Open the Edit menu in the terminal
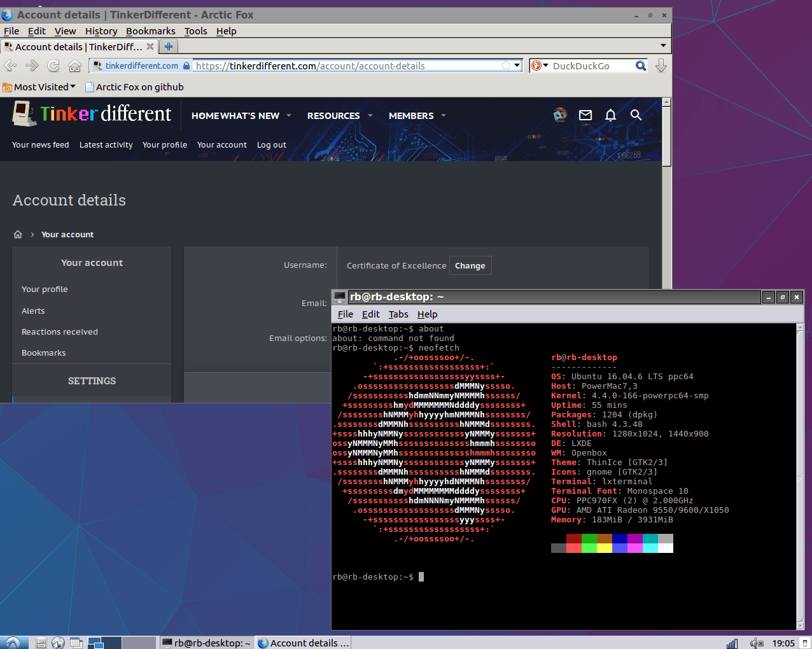This screenshot has height=649, width=812. tap(370, 314)
